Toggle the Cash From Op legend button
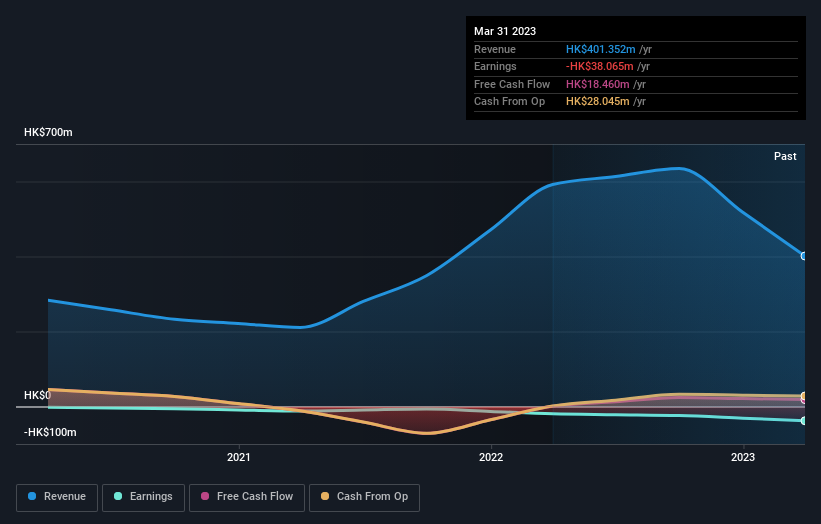Viewport: 821px width, 524px height. [364, 497]
